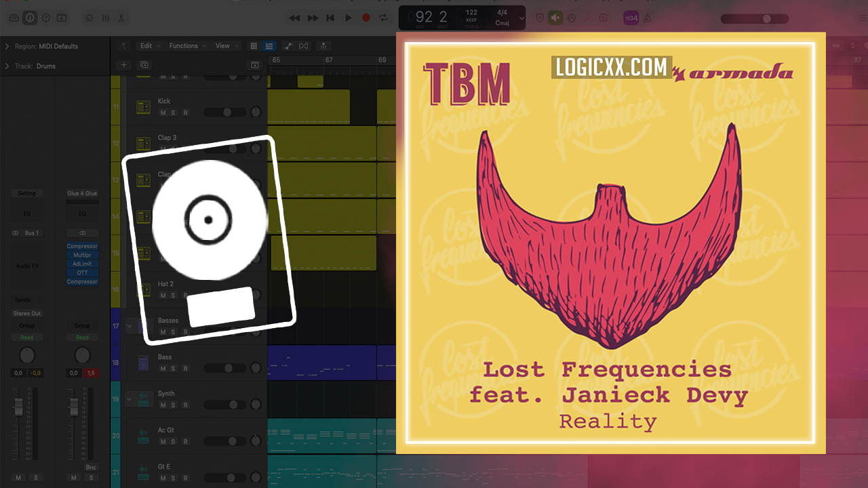Open the Functions menu
This screenshot has height=488, width=868.
[187, 45]
